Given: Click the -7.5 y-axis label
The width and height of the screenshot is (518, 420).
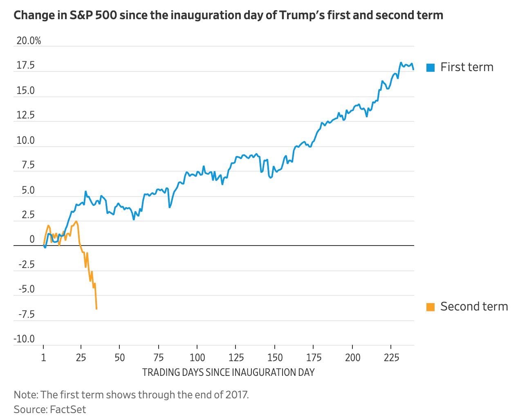Looking at the screenshot, I should coord(26,314).
